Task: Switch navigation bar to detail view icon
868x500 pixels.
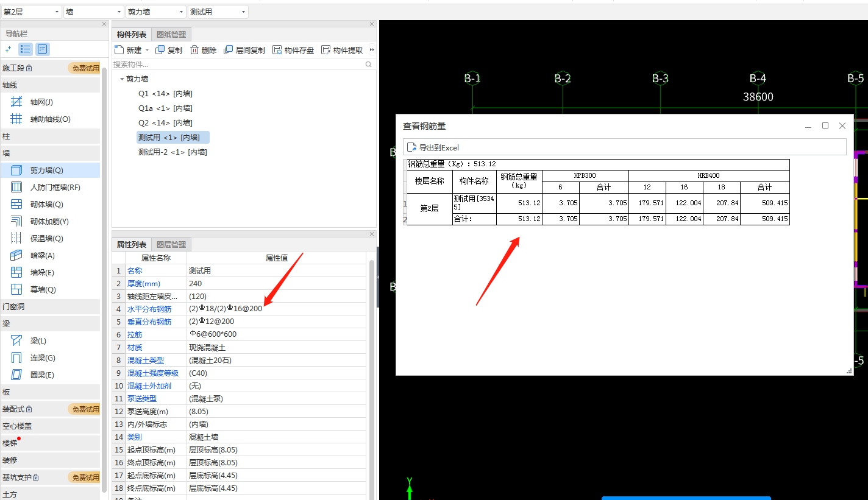Action: [42, 49]
